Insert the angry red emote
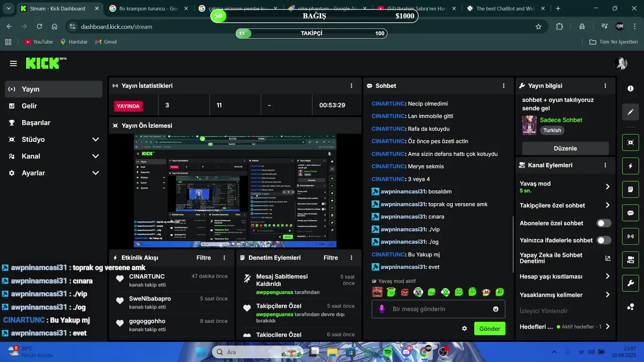644x362 pixels. tap(405, 292)
